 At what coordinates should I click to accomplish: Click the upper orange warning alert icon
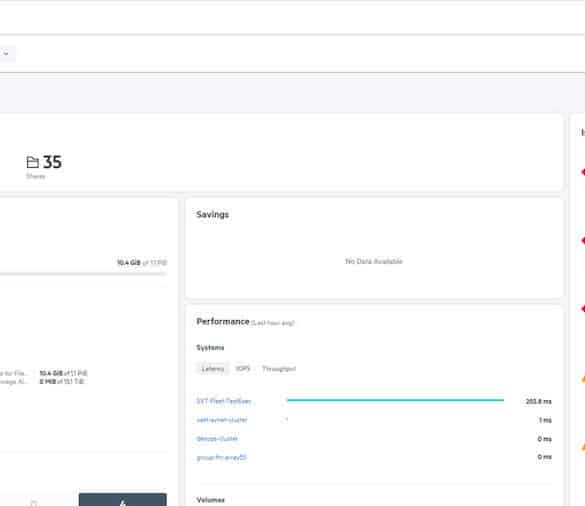coord(583,379)
